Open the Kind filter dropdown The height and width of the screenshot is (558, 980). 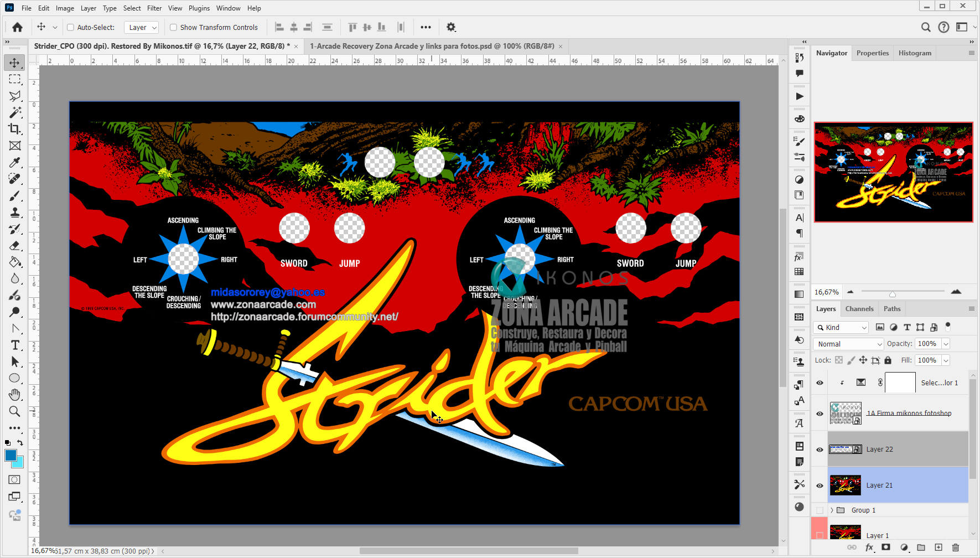841,327
